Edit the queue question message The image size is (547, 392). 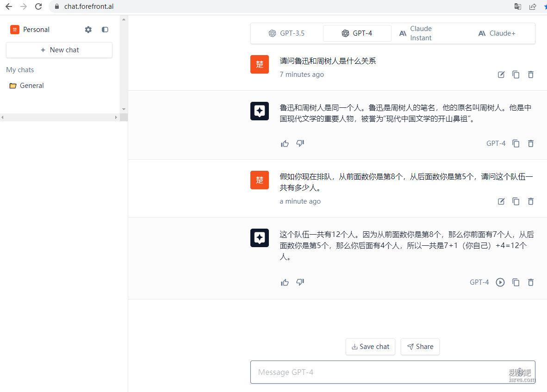tap(501, 201)
